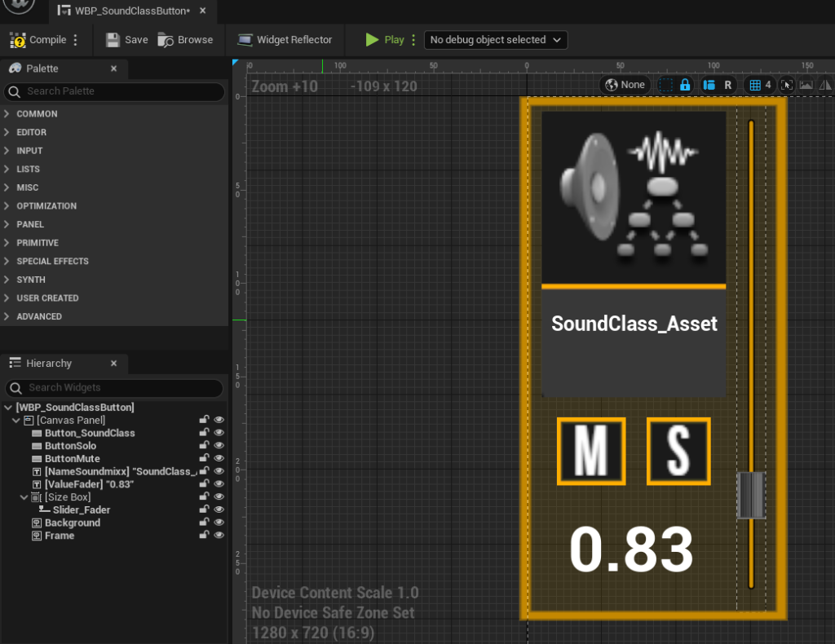
Task: Lock the Slider_Fader widget in Hierarchy
Action: (204, 510)
